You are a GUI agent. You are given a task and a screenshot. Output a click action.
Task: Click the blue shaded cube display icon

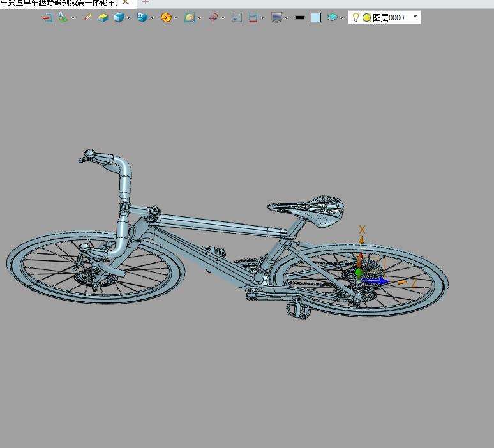[x=118, y=18]
